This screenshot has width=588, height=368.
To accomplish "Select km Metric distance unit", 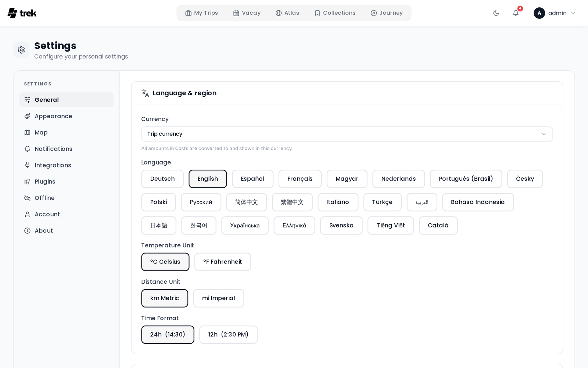I will 165,298.
